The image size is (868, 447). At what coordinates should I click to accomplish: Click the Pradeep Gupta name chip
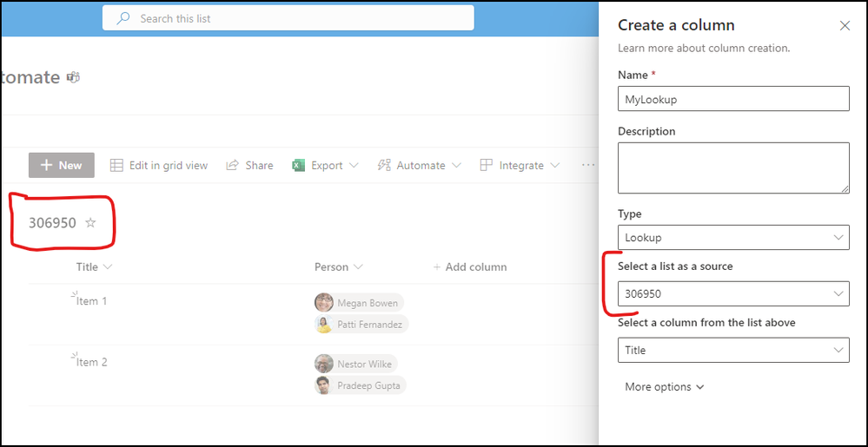361,385
